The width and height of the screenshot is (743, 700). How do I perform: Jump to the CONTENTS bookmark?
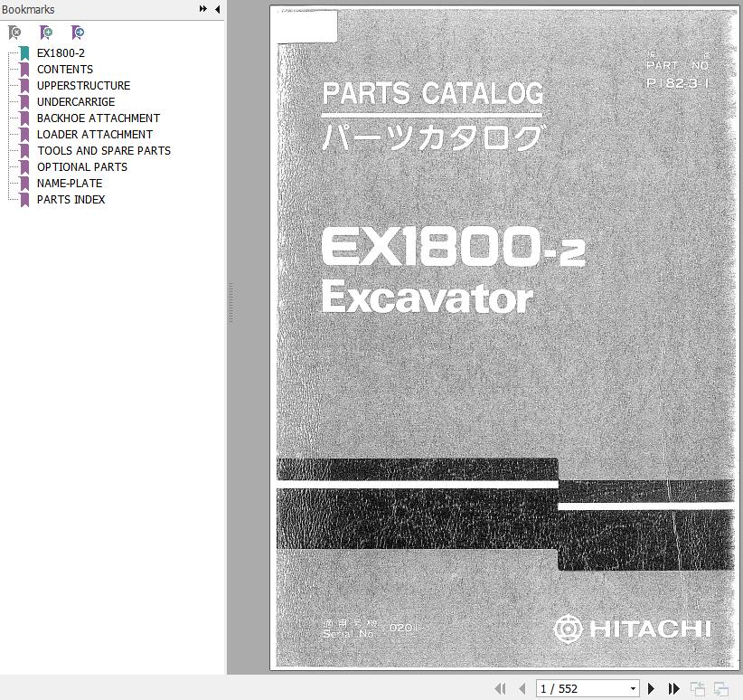pos(65,70)
